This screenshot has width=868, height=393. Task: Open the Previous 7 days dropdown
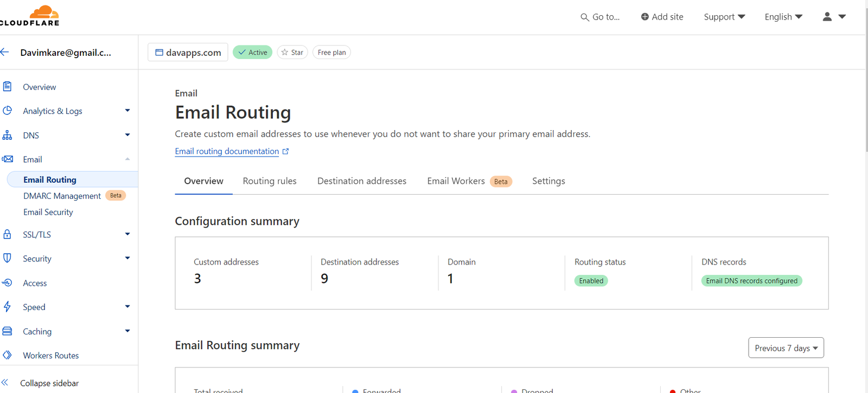pos(786,348)
